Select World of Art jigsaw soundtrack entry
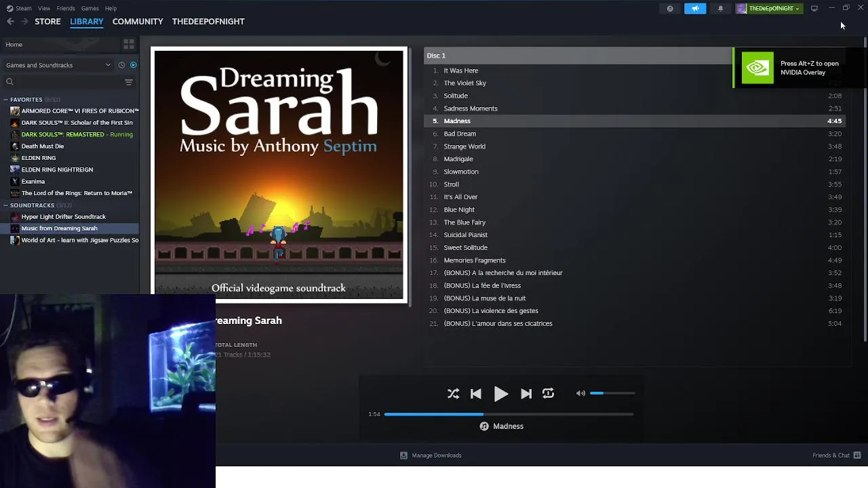868x488 pixels. (75, 241)
